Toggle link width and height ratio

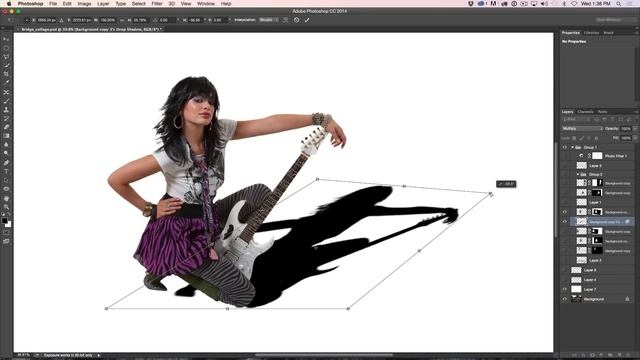pyautogui.click(x=122, y=20)
